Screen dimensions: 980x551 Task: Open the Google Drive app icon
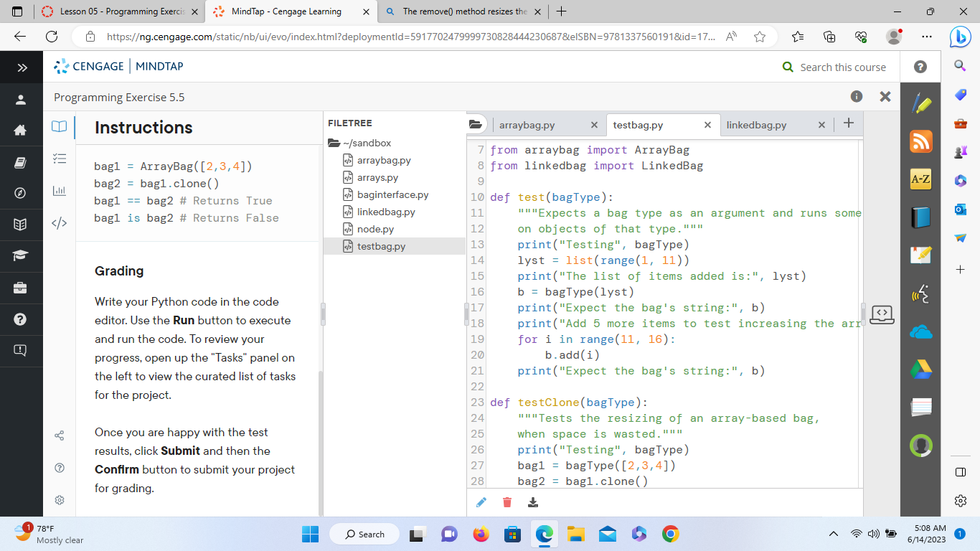click(920, 369)
